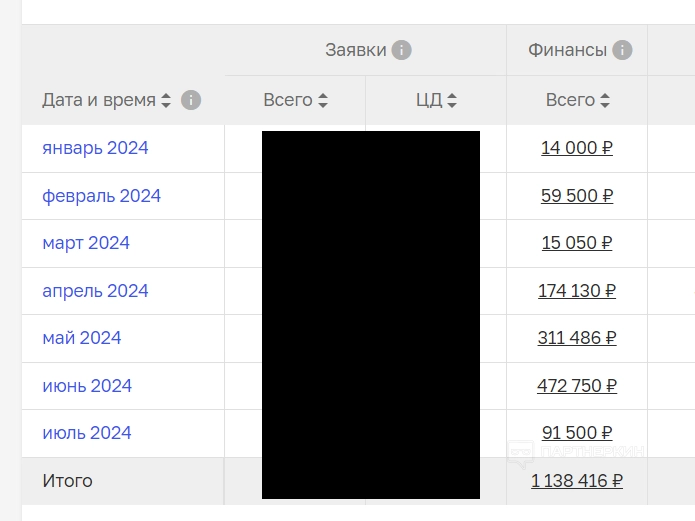This screenshot has height=521, width=695.
Task: Click the 1 138 416 ₽ total amount
Action: pos(577,481)
